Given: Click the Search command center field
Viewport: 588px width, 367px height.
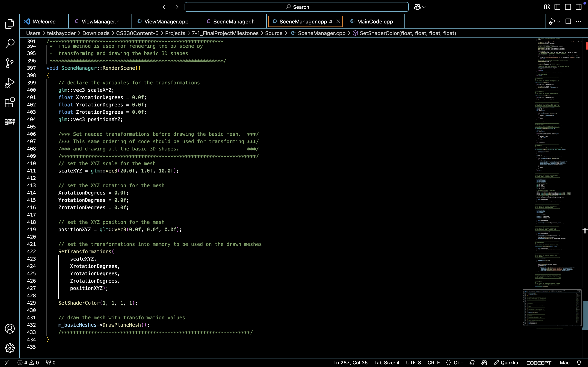Looking at the screenshot, I should 296,7.
